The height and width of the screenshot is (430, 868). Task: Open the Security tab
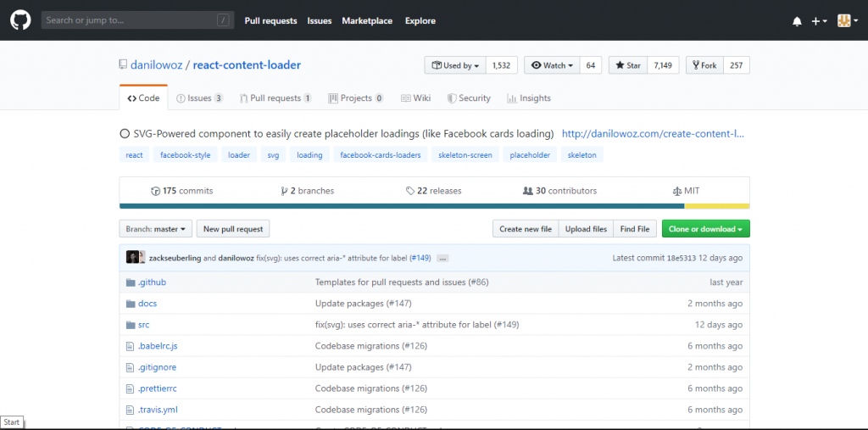click(469, 98)
